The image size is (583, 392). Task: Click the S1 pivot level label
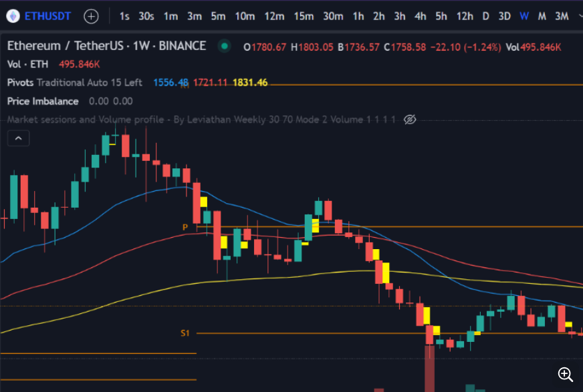[185, 333]
